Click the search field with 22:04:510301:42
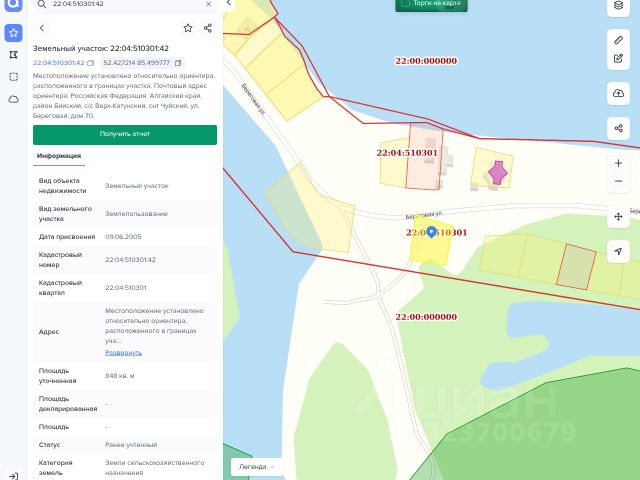Screen dimensions: 640x480 click(124, 4)
